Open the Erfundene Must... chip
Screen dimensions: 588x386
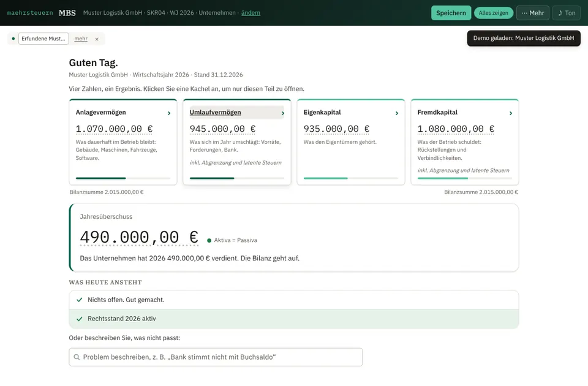coord(43,39)
